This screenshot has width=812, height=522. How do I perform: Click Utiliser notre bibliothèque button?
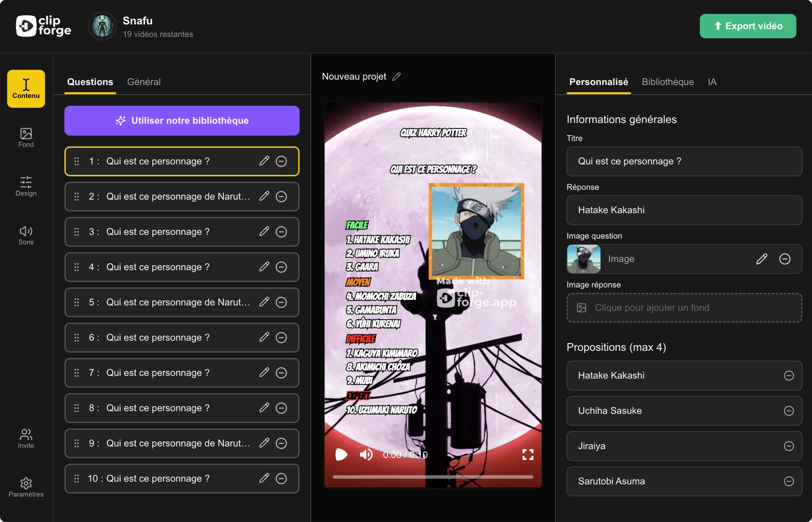pos(182,121)
